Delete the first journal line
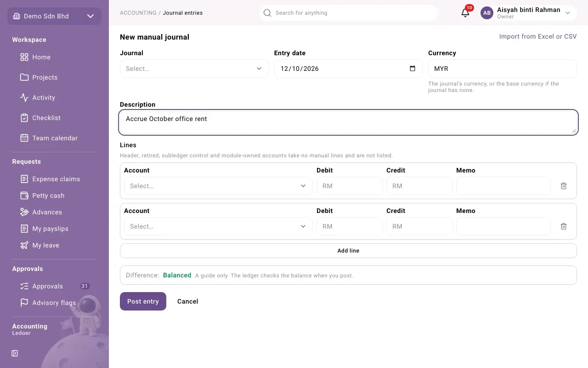This screenshot has width=588, height=368. (564, 186)
